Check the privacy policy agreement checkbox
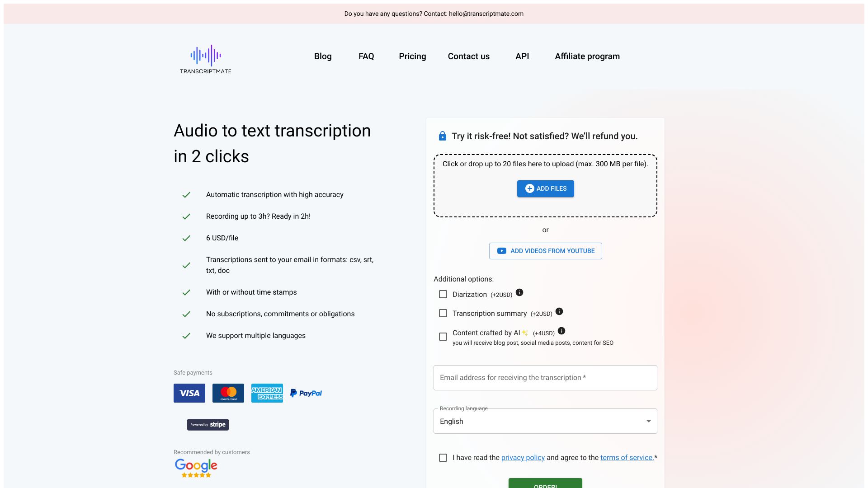Viewport: 868px width, 488px height. pyautogui.click(x=443, y=458)
